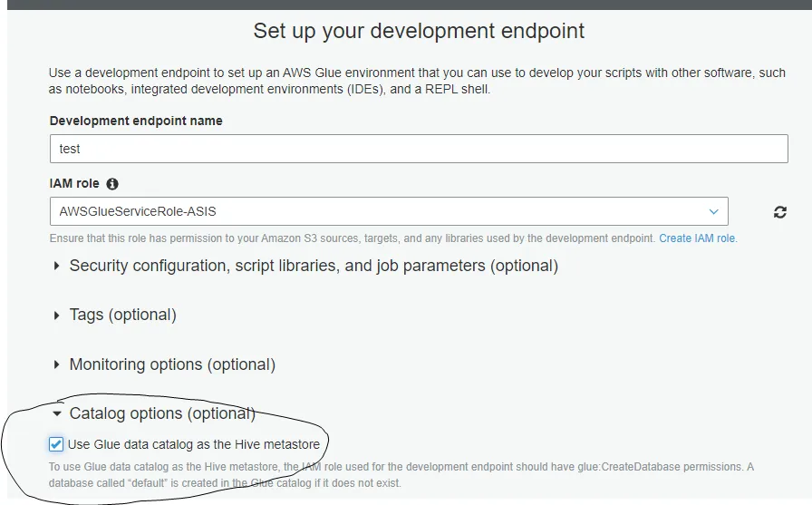Expand the Tags (optional) section
This screenshot has width=812, height=505.
pyautogui.click(x=122, y=315)
